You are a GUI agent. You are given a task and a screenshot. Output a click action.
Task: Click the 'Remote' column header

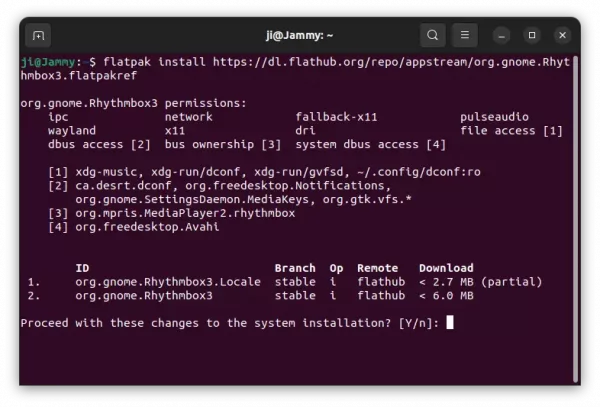[378, 268]
